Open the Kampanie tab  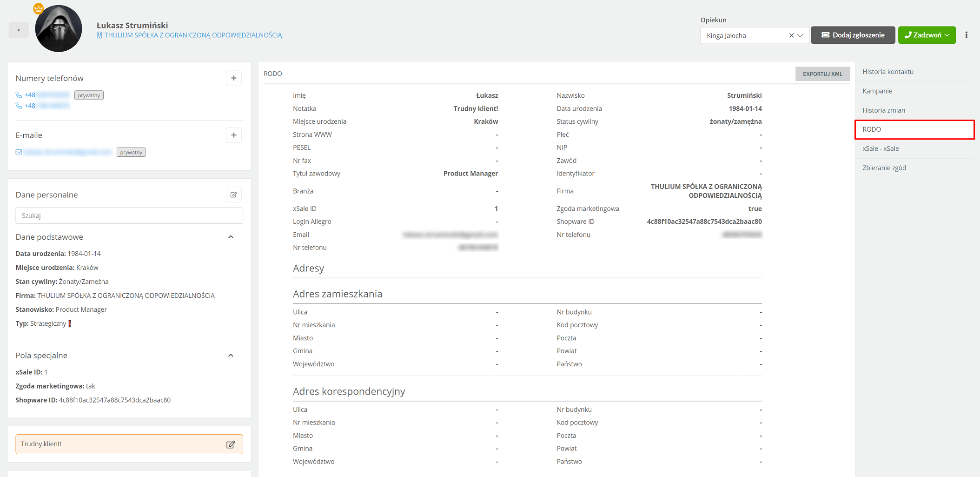pyautogui.click(x=914, y=91)
